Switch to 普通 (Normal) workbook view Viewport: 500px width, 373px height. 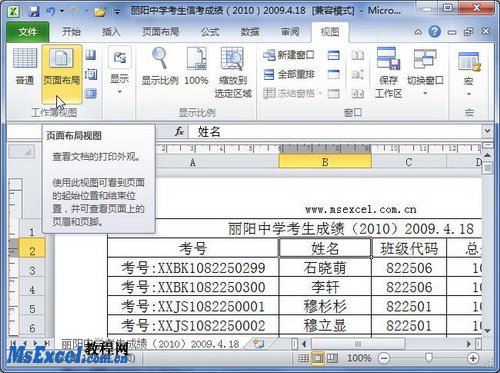(x=25, y=66)
